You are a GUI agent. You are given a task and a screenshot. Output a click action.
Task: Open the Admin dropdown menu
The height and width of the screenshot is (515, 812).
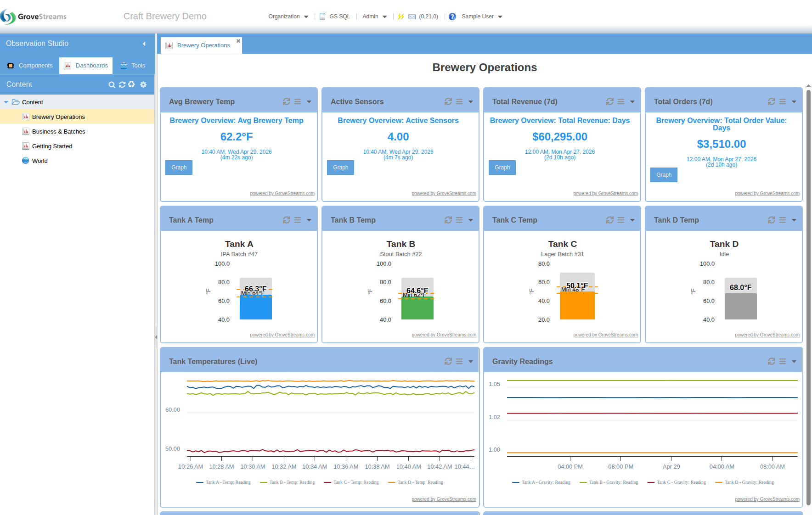point(375,17)
